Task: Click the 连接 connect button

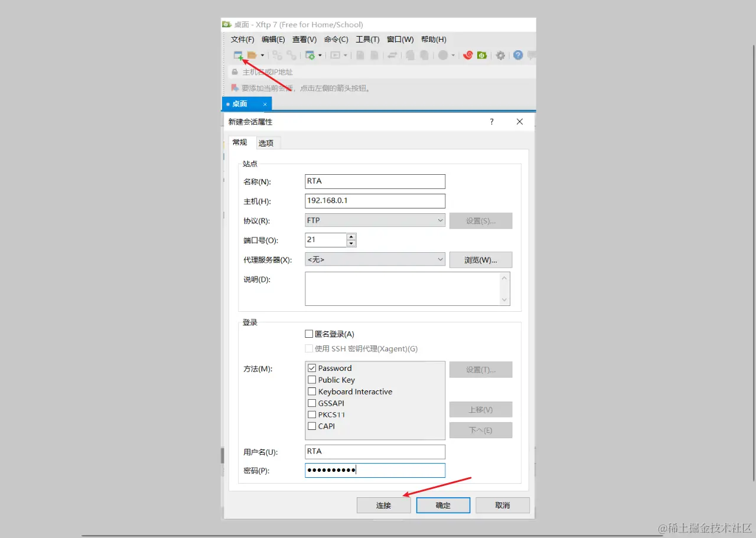Action: [384, 505]
